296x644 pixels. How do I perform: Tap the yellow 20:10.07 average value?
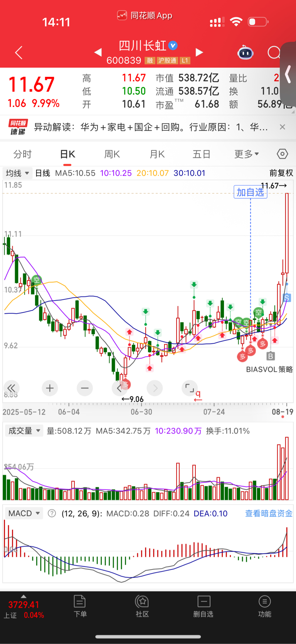point(153,173)
